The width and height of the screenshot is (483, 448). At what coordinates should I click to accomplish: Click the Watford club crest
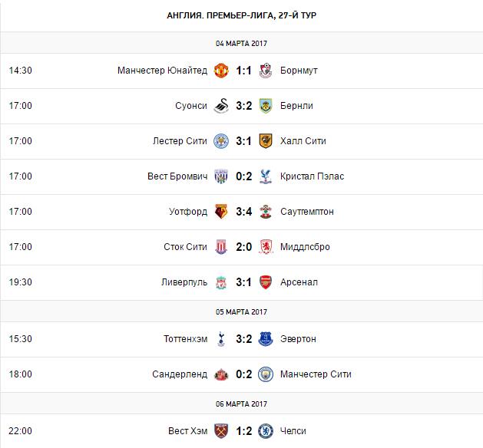(x=221, y=212)
